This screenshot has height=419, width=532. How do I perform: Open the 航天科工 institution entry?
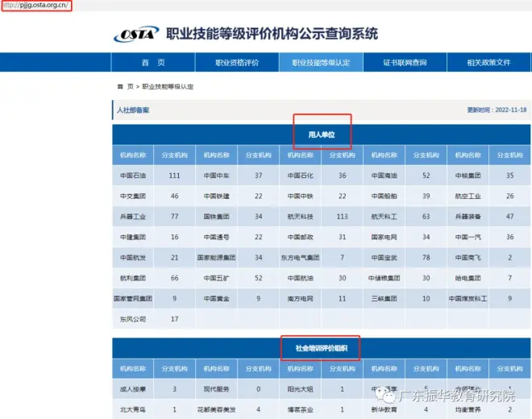tap(384, 217)
